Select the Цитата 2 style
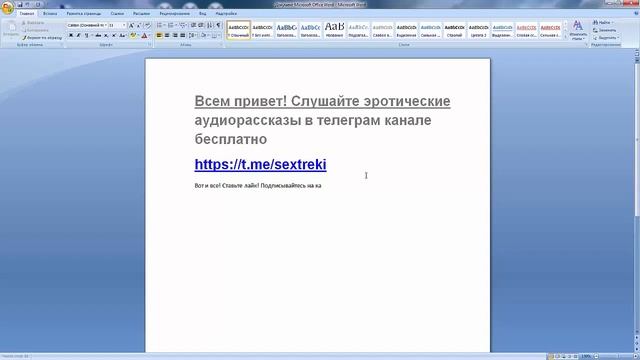The image size is (640, 360). coord(478,30)
